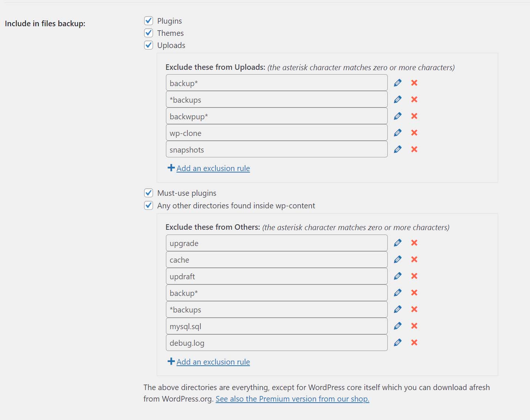Disable the Uploads backup option
This screenshot has height=420, width=530.
(148, 45)
